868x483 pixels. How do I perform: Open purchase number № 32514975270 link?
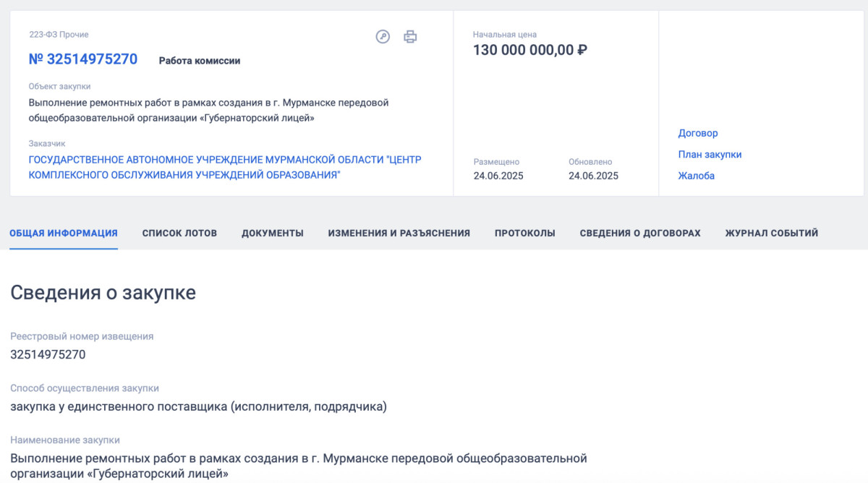click(x=83, y=59)
